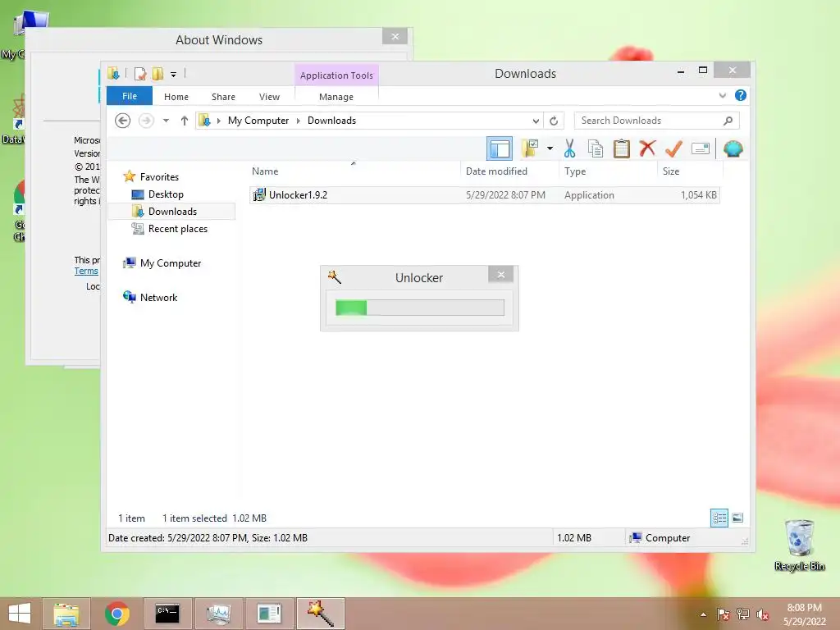The width and height of the screenshot is (840, 630).
Task: Click the red X Delete icon
Action: tap(648, 148)
